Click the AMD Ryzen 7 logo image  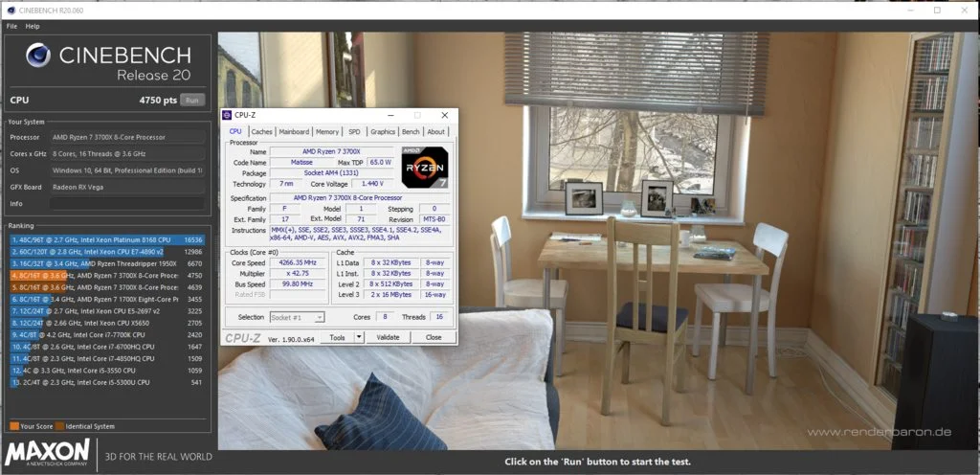tap(424, 168)
